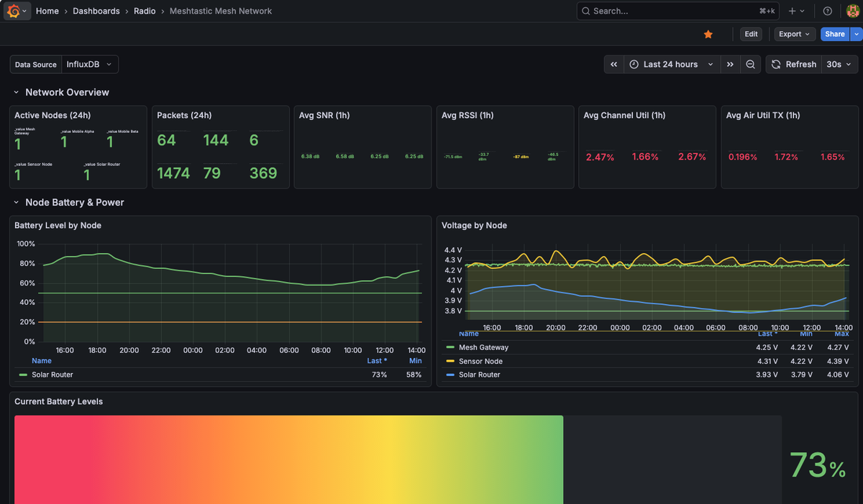Click the Grafana logo icon
The width and height of the screenshot is (863, 504).
click(13, 11)
